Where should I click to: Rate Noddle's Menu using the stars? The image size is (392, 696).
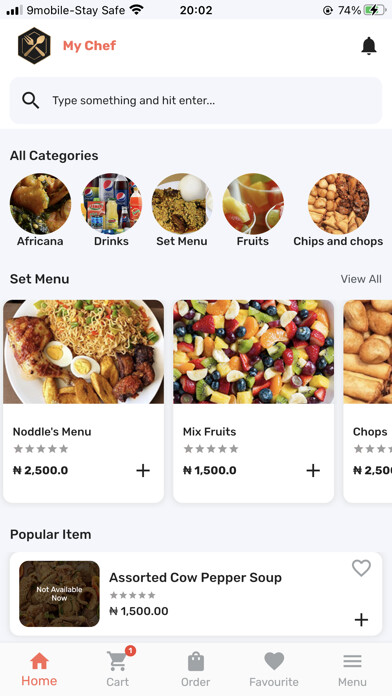[x=41, y=449]
